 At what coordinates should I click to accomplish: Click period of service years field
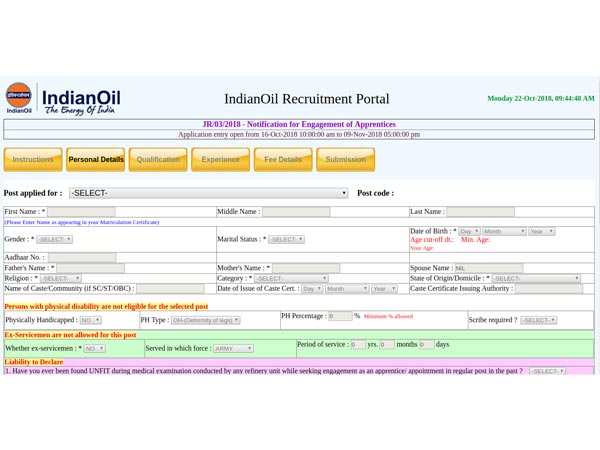pyautogui.click(x=358, y=345)
